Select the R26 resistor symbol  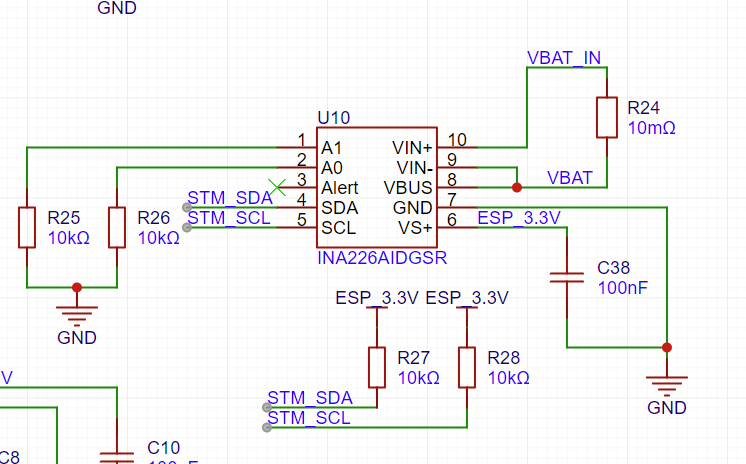pos(117,227)
